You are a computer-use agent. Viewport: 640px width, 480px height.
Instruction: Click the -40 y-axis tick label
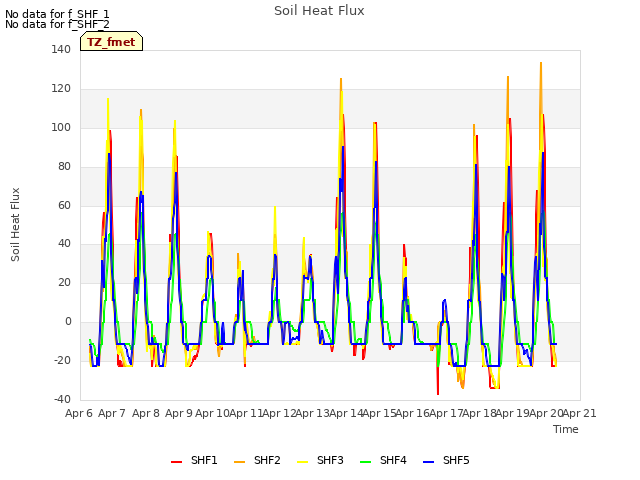(x=62, y=399)
